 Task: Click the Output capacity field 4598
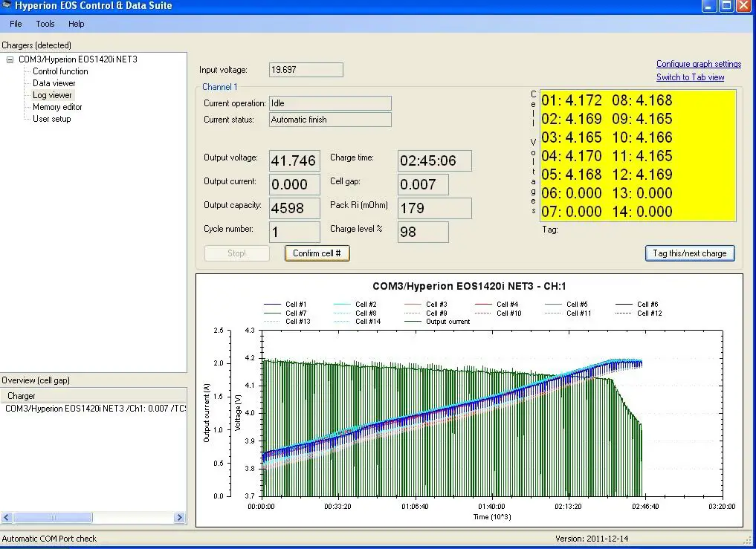(294, 208)
